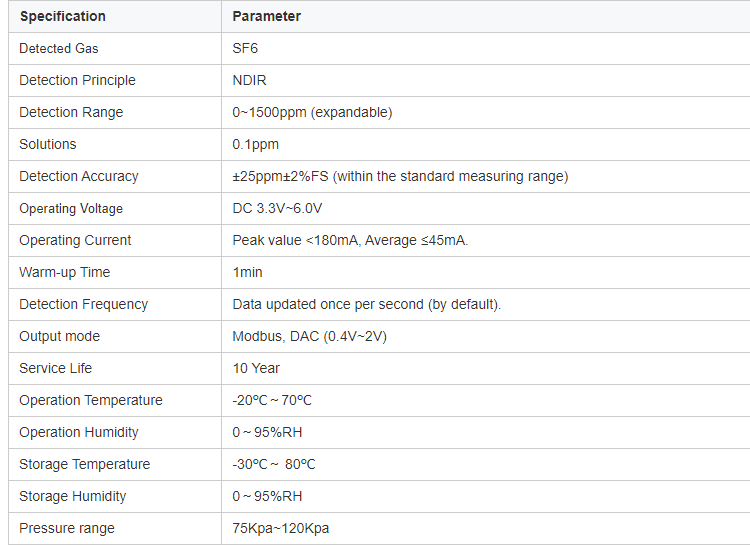Click the 0.1ppm Solutions value
Viewport: 750px width, 545px height.
(255, 145)
